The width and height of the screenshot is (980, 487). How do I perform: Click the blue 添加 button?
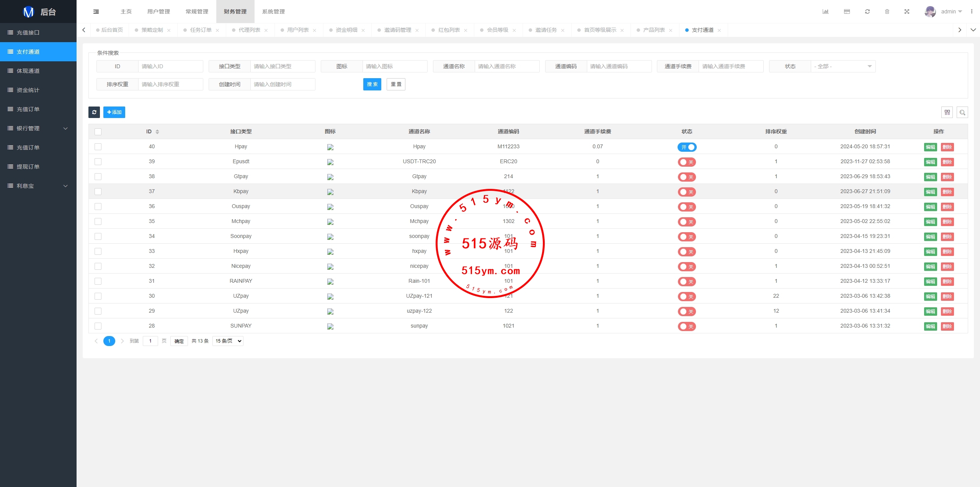point(114,112)
